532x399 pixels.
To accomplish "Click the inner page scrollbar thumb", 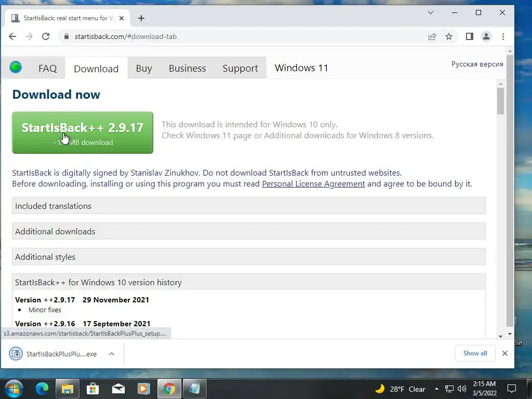I will coord(500,101).
